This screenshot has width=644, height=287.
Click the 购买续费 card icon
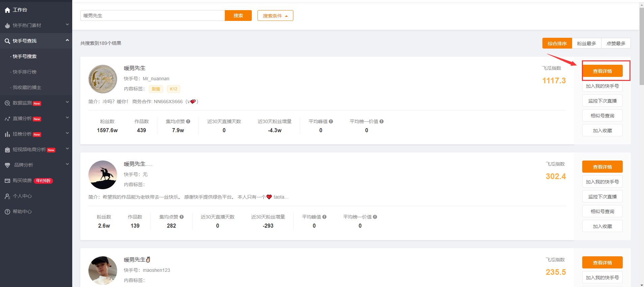[x=7, y=181]
